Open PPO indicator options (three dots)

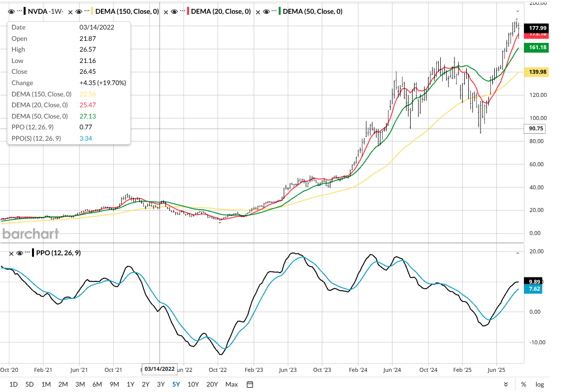[28, 253]
